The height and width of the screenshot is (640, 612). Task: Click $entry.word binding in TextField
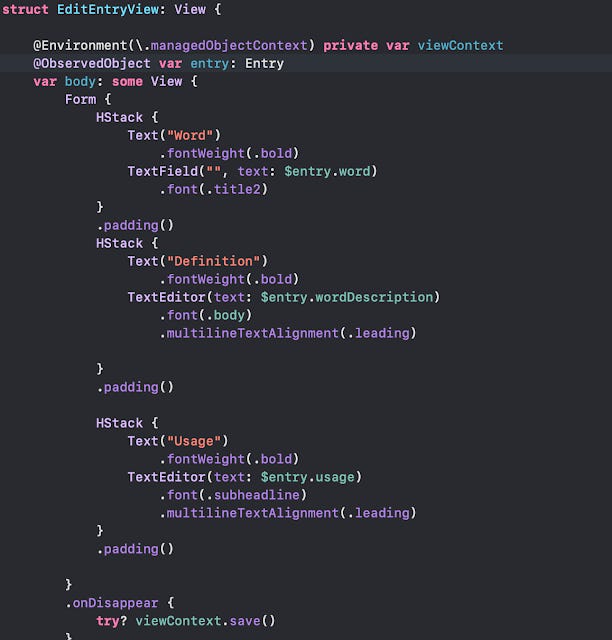click(x=327, y=171)
